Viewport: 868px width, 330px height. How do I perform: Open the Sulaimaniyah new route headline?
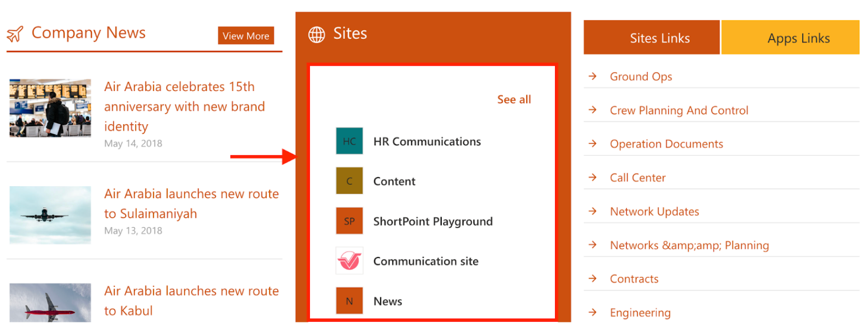point(191,203)
